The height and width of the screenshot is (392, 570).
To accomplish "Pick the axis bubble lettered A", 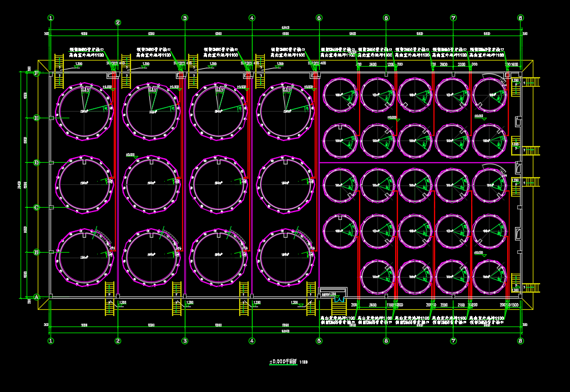I will [36, 296].
